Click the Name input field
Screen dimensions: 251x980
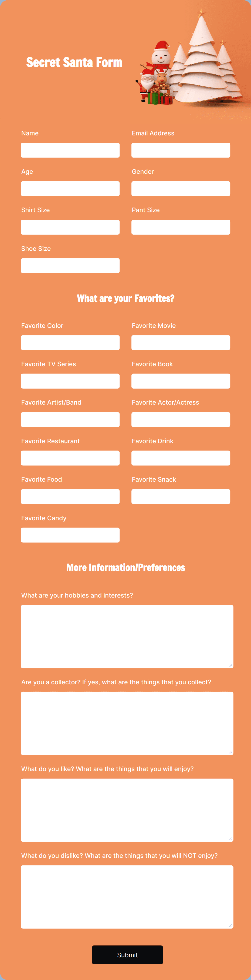70,150
